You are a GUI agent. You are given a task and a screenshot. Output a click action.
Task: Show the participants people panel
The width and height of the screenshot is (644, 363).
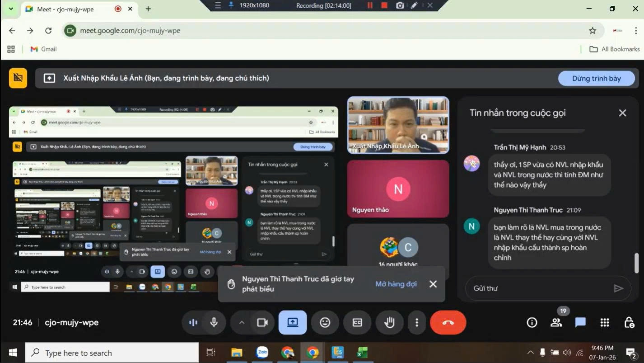(556, 322)
